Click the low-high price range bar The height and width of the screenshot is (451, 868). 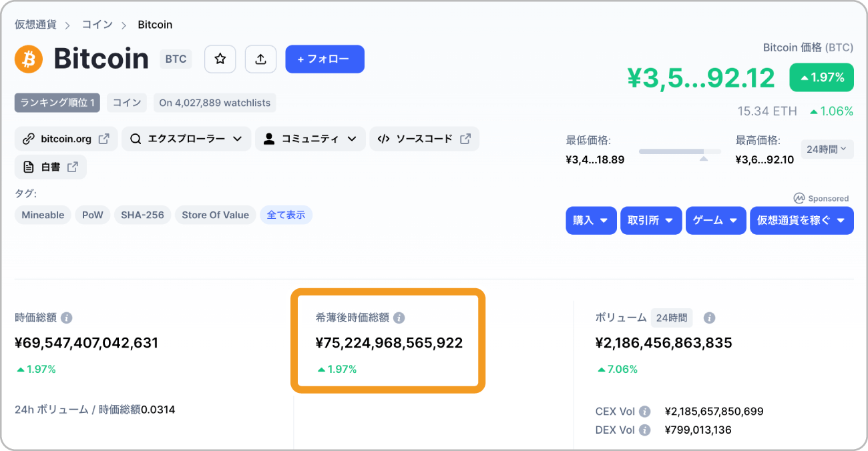tap(680, 152)
